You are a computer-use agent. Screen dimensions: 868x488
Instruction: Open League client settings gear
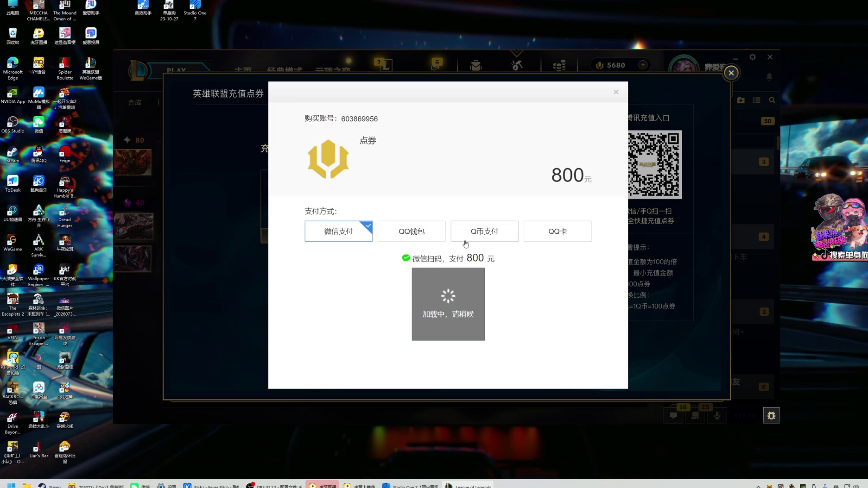click(x=753, y=57)
